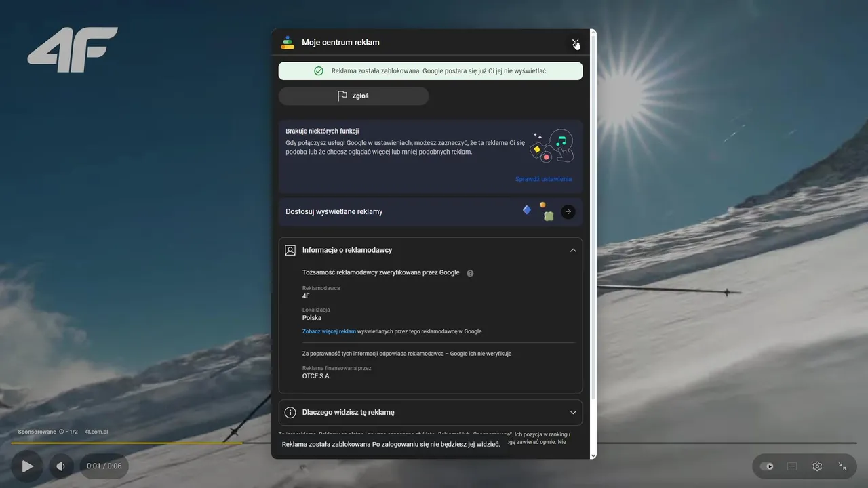Click the flag icon in Zgłoś
Viewport: 868px width, 488px height.
pos(342,96)
